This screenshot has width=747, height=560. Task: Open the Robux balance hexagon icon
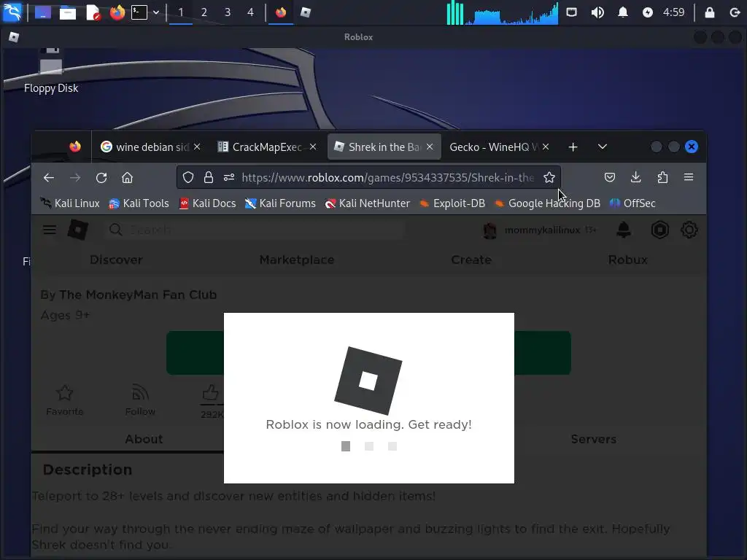(x=659, y=230)
